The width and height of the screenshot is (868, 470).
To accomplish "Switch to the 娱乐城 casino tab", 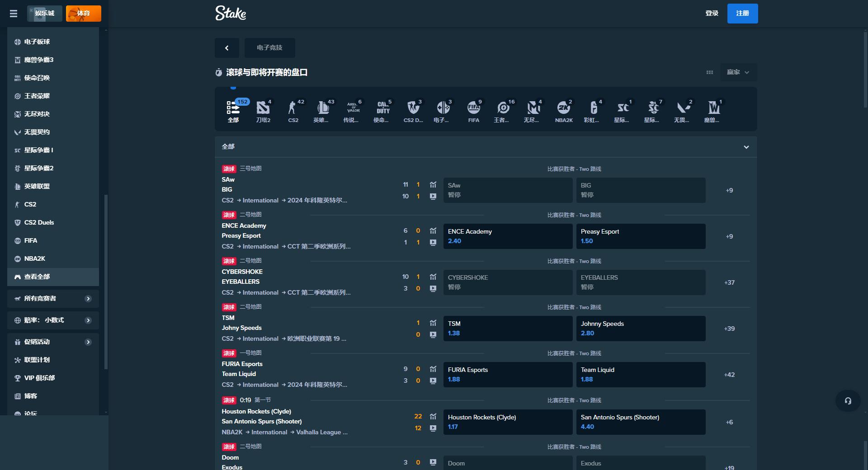I will [x=45, y=14].
